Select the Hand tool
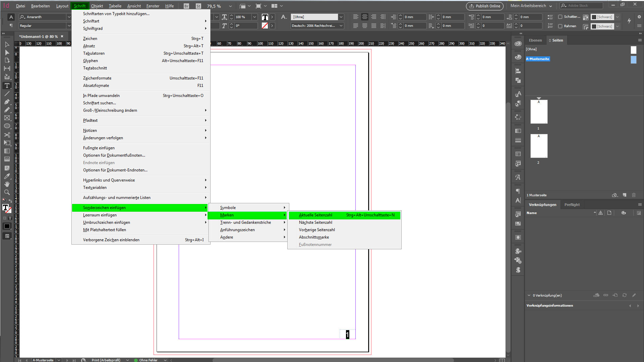The image size is (644, 362). (x=7, y=184)
